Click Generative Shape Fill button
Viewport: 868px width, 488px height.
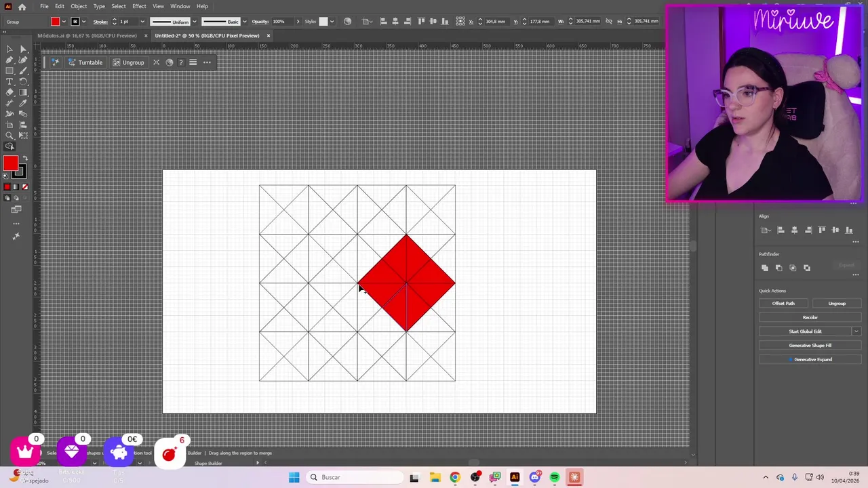click(x=810, y=346)
